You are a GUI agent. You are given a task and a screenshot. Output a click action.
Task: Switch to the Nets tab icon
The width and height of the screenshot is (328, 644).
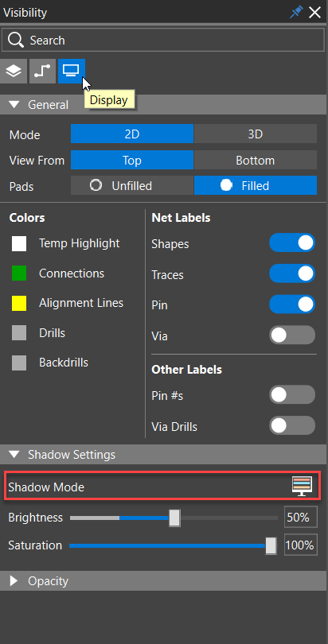tap(42, 71)
